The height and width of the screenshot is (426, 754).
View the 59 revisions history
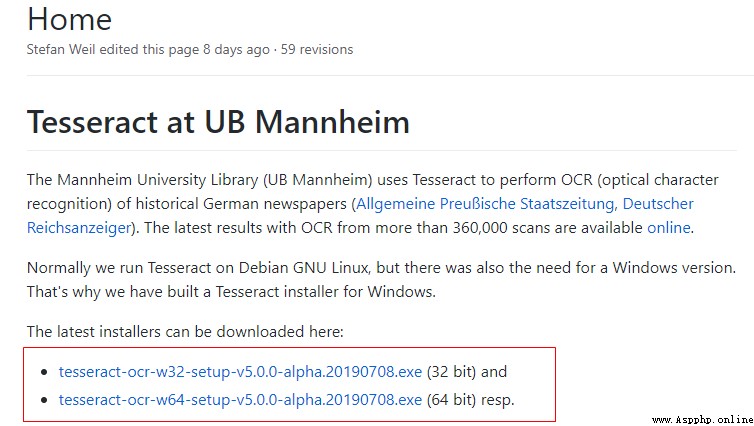317,50
